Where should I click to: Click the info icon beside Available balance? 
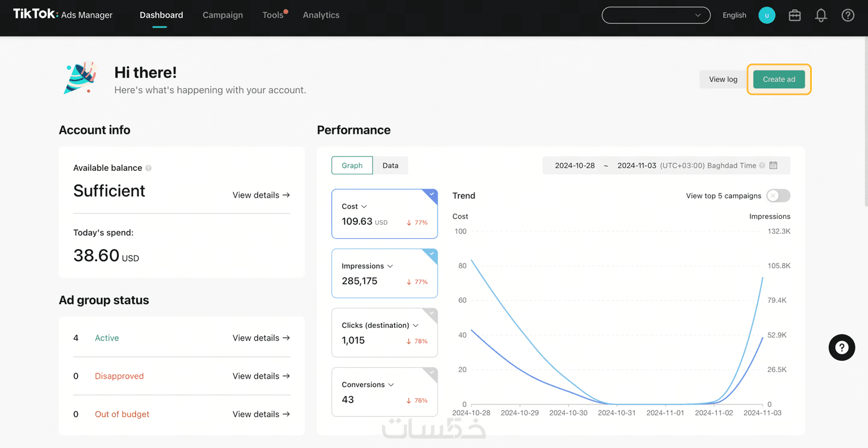[x=149, y=168]
